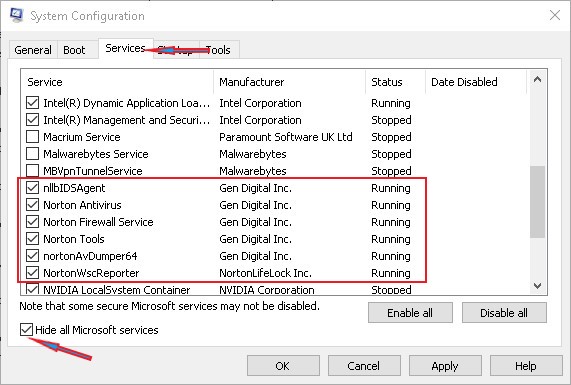The image size is (571, 385).
Task: Enable the Malwarebytes Service checkbox
Action: [32, 154]
